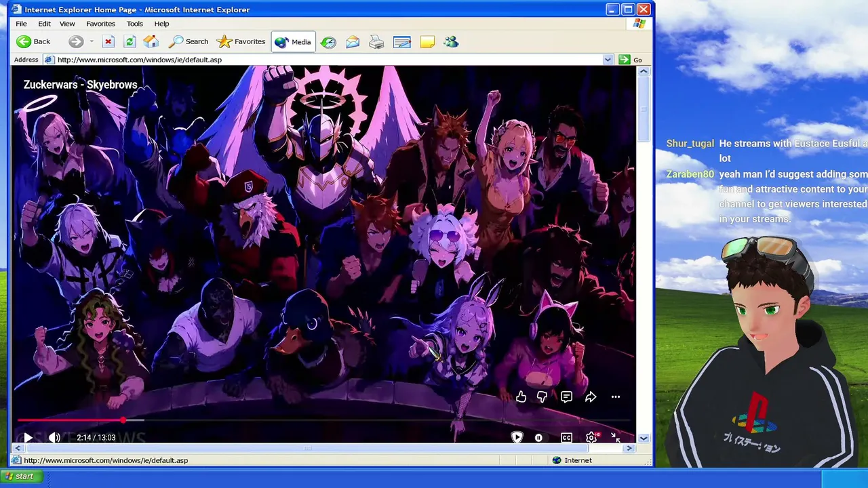Click the chat username Shur_tugal
The image size is (868, 488).
click(x=690, y=144)
